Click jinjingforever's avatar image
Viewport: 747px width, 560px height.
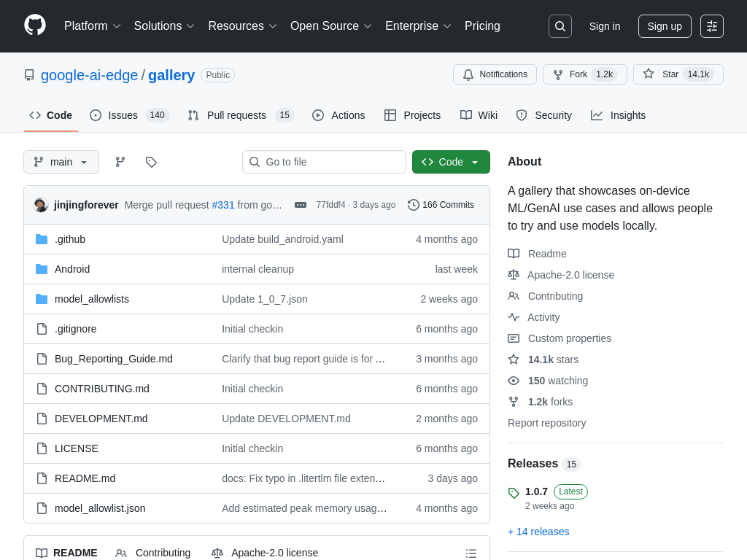coord(41,205)
